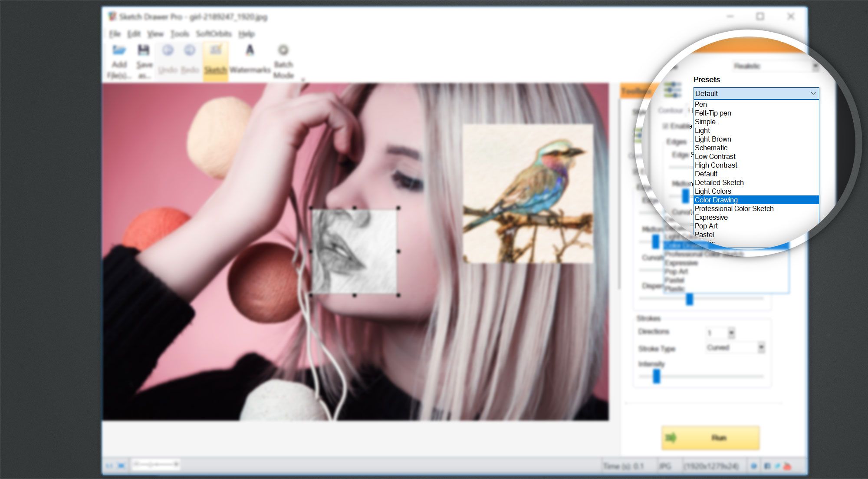Click the Professional Color Sketch option
This screenshot has width=868, height=479.
[733, 208]
